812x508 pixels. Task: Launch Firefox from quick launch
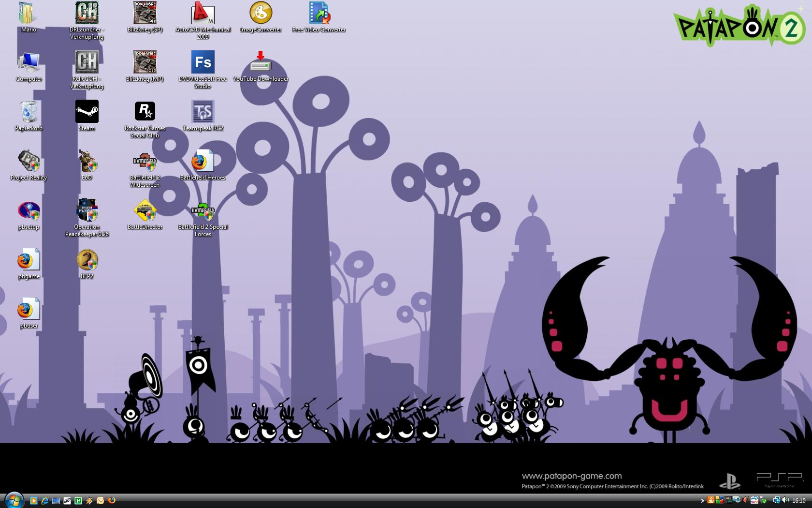[112, 500]
